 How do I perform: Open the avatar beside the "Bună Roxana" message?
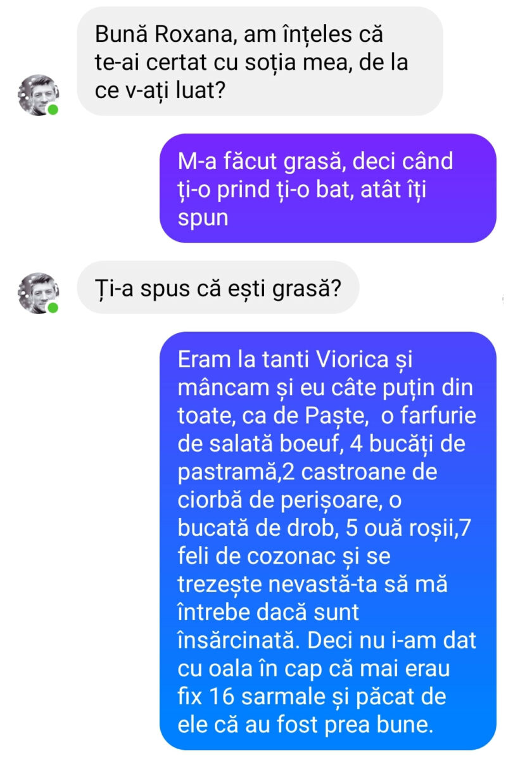click(38, 95)
